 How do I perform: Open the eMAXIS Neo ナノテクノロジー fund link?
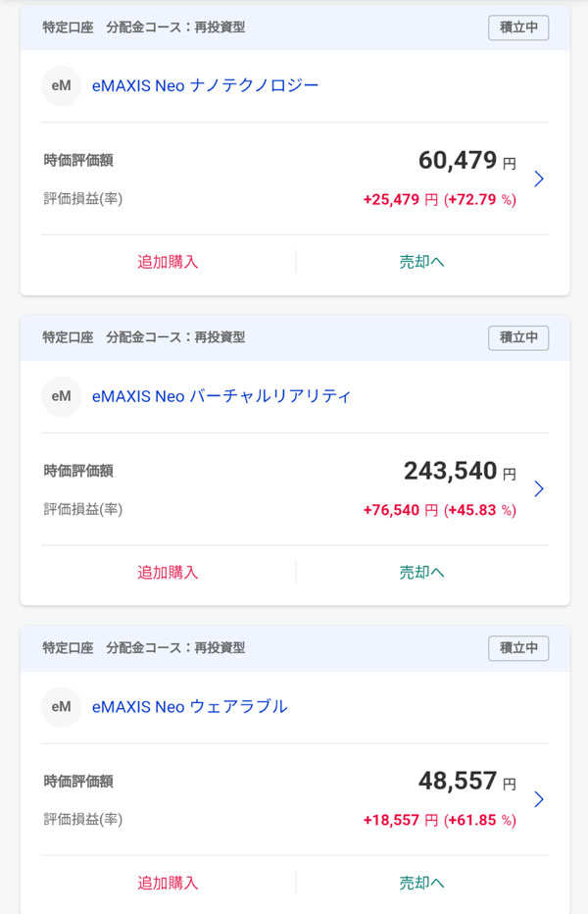(x=205, y=86)
